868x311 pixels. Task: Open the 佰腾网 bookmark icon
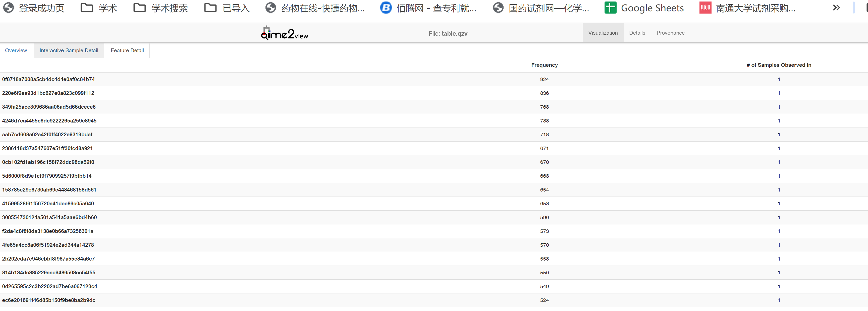[x=386, y=8]
